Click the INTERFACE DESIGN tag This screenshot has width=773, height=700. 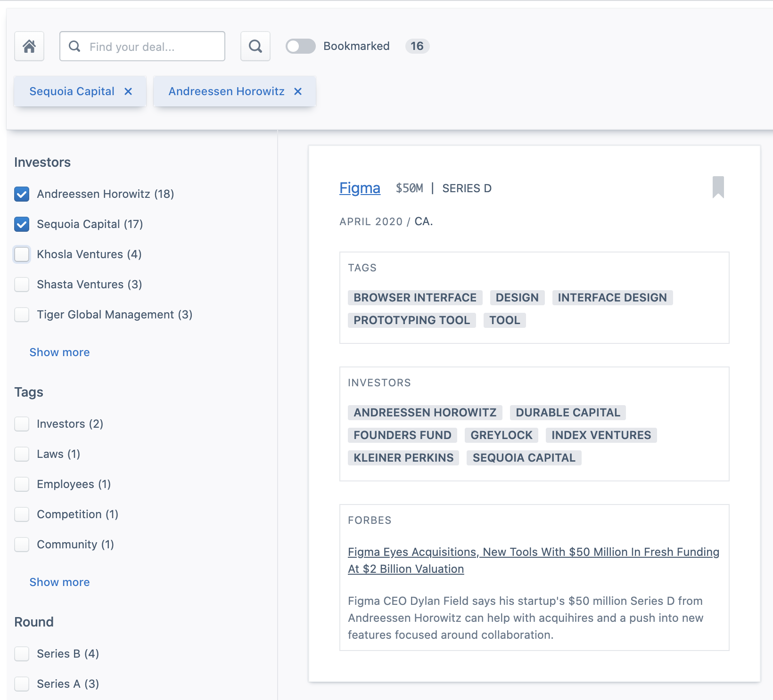click(612, 298)
